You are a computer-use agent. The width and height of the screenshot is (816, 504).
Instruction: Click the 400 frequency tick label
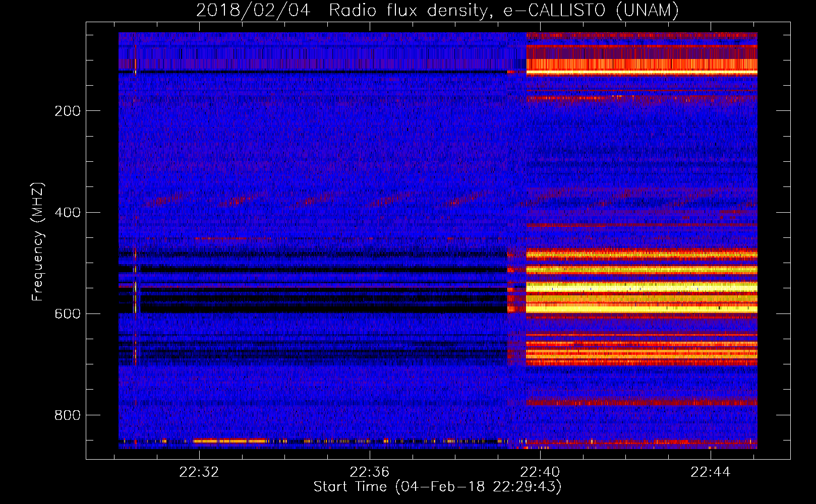coord(68,212)
